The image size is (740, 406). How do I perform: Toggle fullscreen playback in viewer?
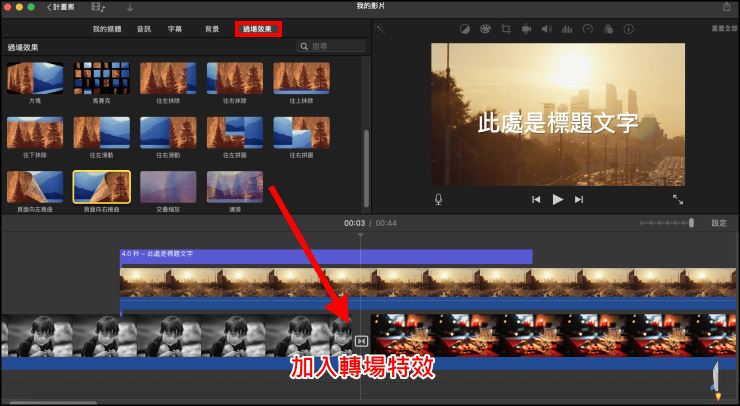click(x=677, y=199)
